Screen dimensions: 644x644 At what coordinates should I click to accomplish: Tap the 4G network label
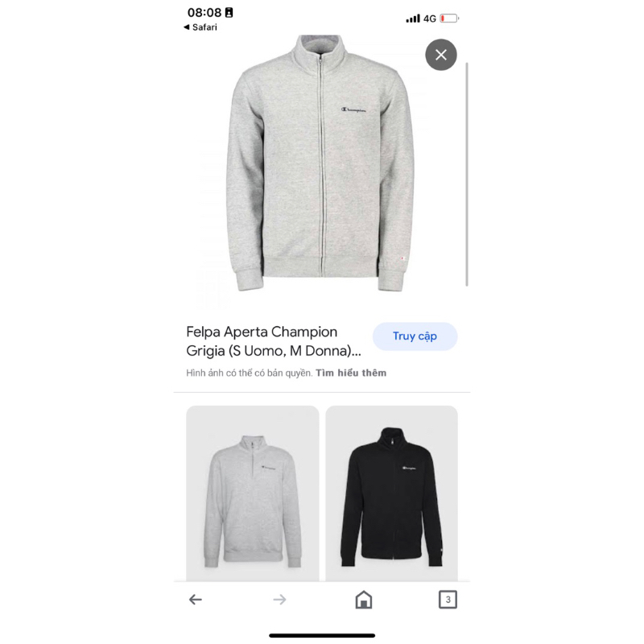click(430, 19)
